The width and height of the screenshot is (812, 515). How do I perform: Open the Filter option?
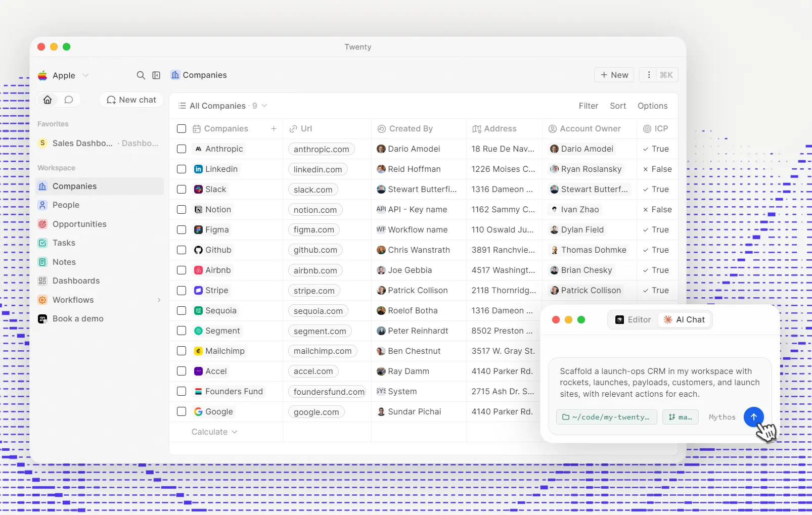click(588, 106)
